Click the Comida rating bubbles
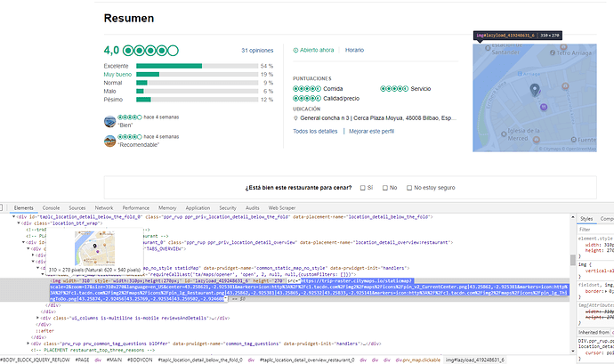614x364 pixels. [306, 88]
